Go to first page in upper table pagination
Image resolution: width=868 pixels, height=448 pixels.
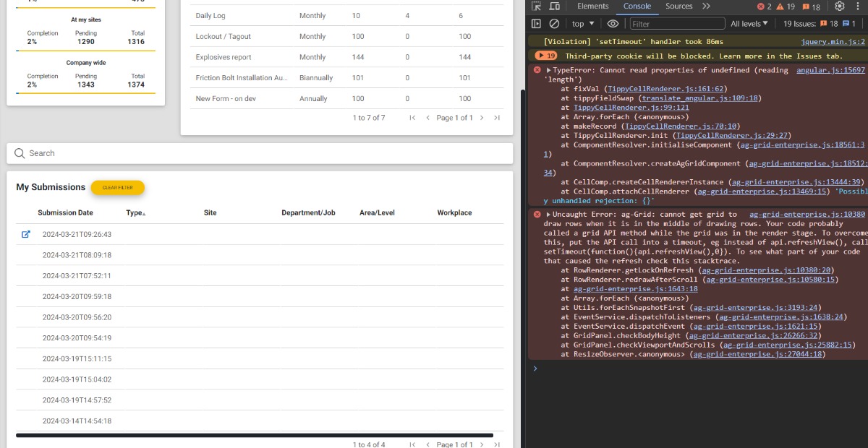(x=412, y=118)
